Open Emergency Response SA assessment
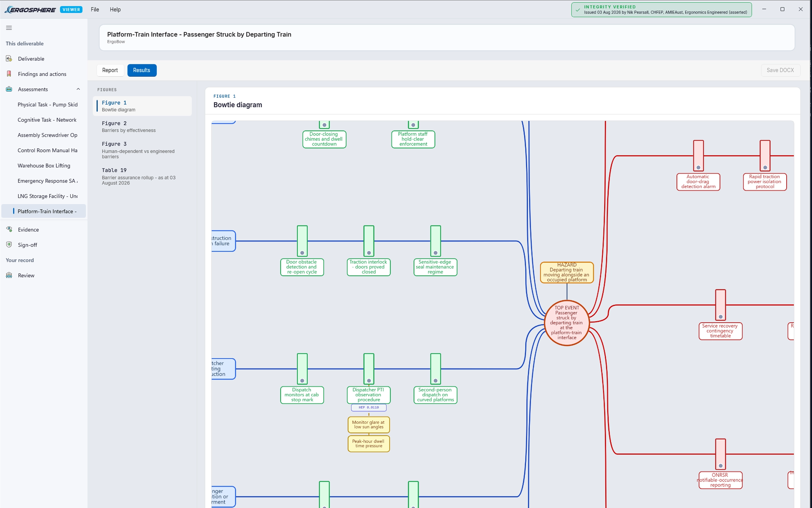 (x=48, y=181)
